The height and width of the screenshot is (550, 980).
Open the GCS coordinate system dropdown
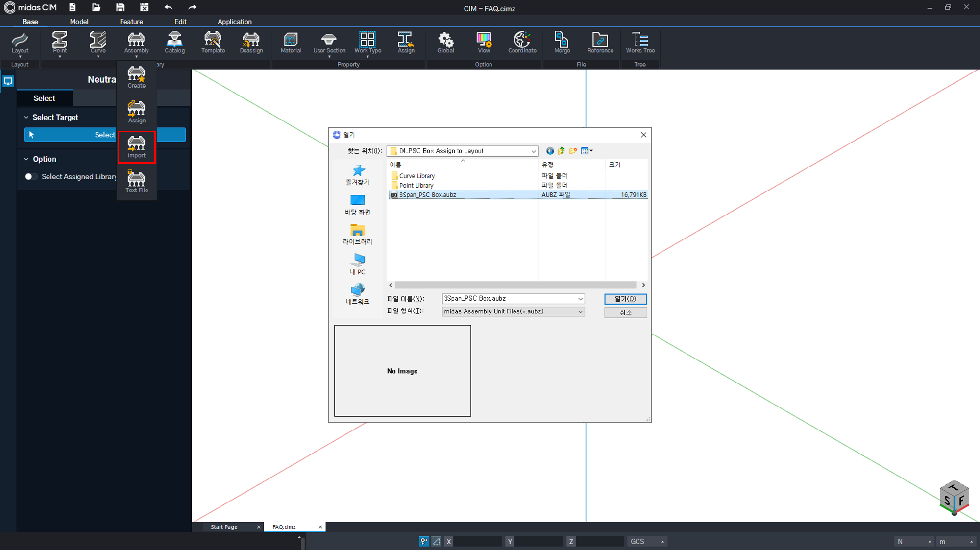647,541
